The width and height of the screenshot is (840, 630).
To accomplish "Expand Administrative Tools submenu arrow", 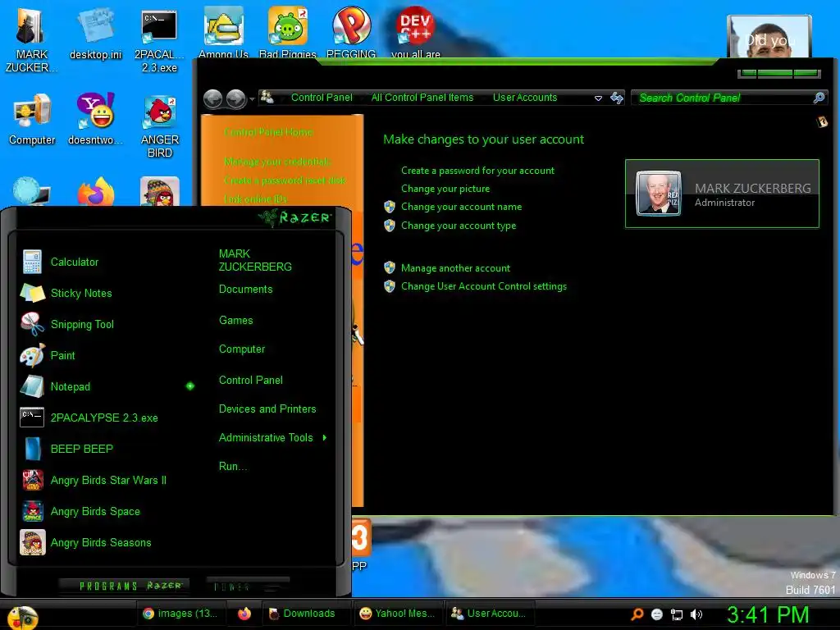I will (x=325, y=438).
